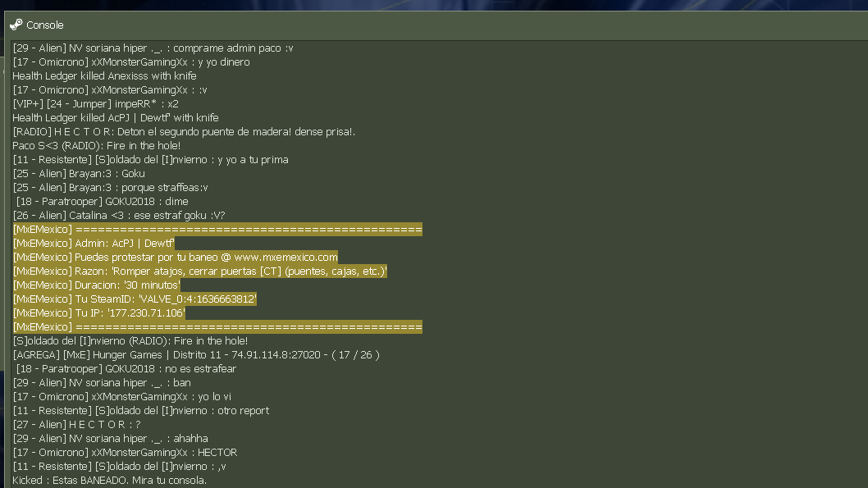The height and width of the screenshot is (488, 868).
Task: Select 'Health Ledger killed Anexisss' line
Action: click(x=105, y=75)
